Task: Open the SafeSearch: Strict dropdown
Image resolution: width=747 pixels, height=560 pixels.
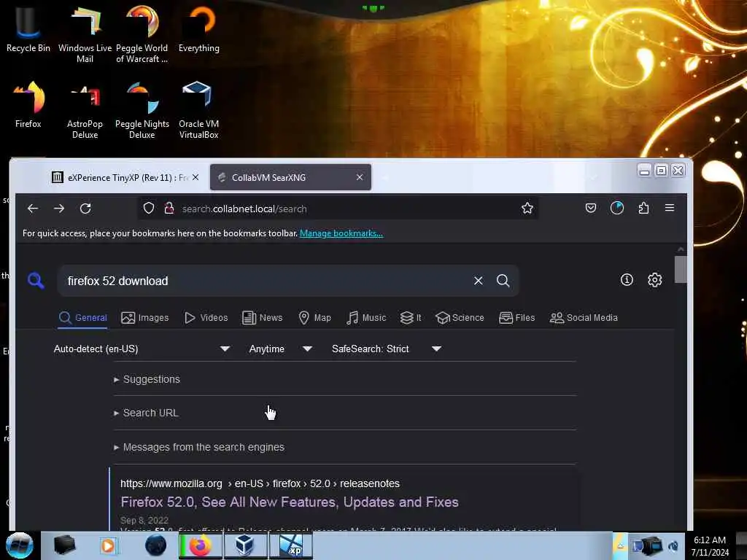Action: coord(387,349)
